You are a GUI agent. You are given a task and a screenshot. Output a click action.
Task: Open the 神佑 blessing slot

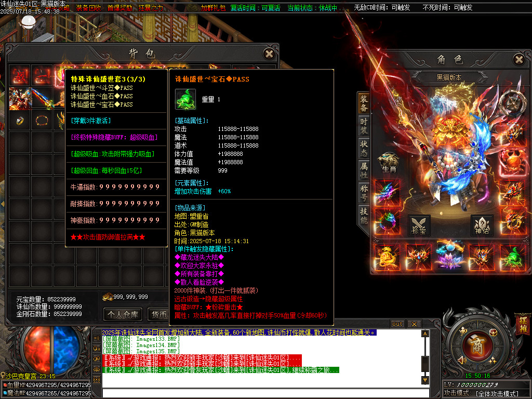click(x=481, y=224)
